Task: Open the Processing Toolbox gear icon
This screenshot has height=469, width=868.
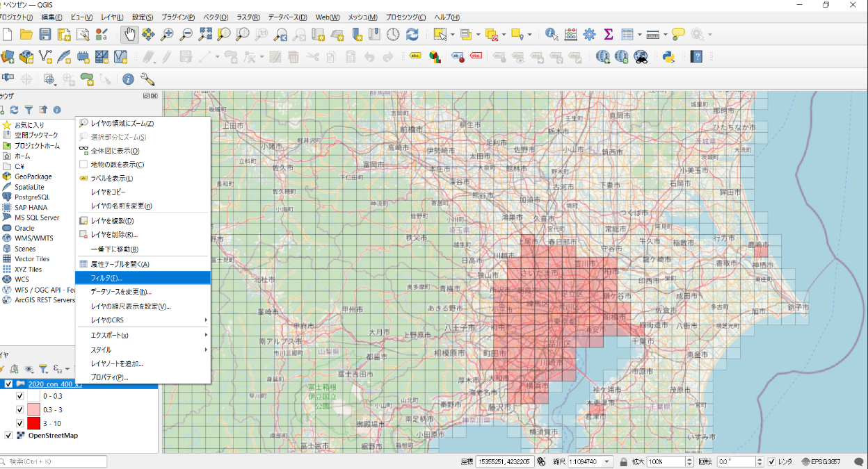Action: click(x=589, y=34)
